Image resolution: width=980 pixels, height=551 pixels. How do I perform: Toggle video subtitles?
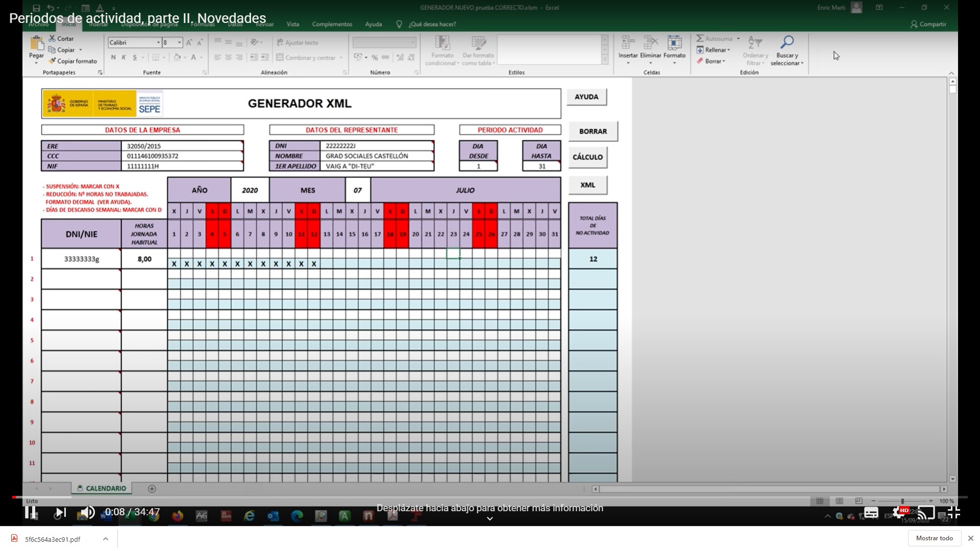coord(871,512)
